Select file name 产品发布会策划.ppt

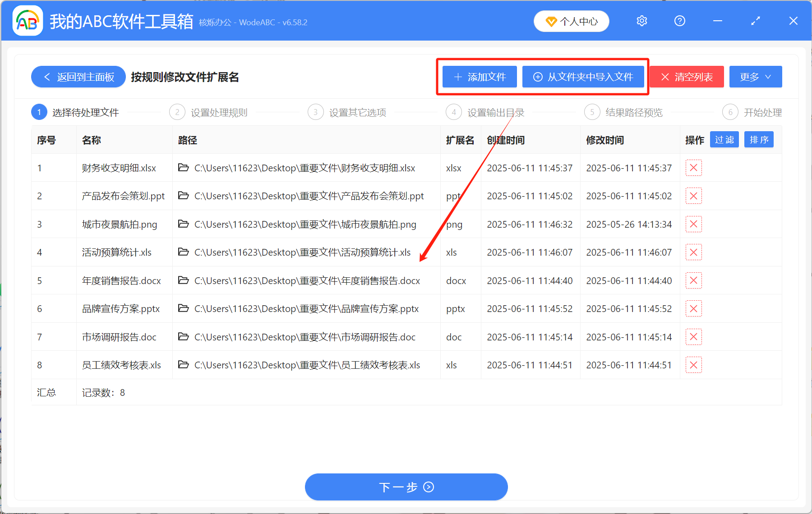click(123, 196)
